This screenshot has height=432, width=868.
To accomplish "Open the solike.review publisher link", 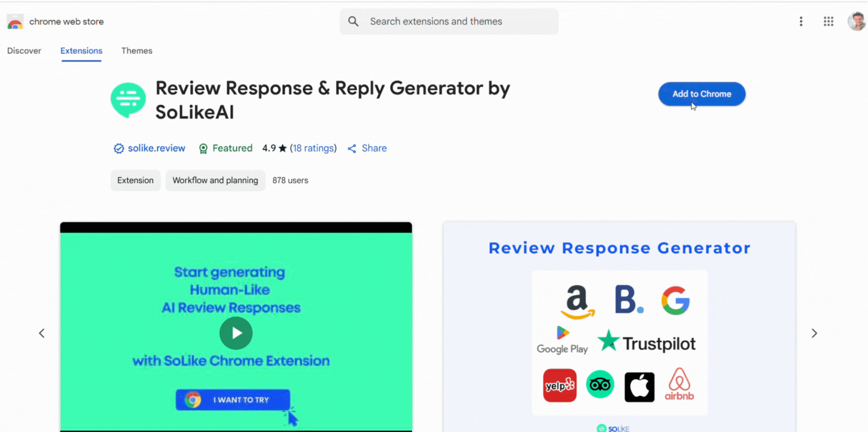I will [x=156, y=148].
